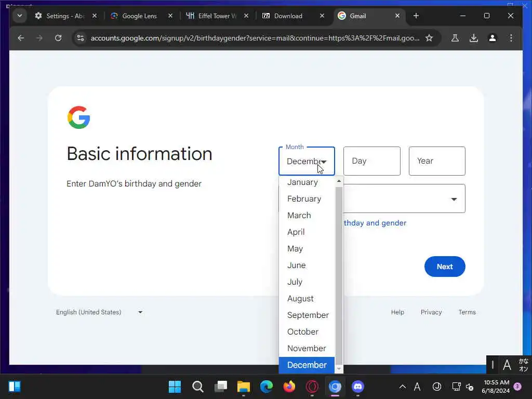Switch to Download tab
This screenshot has height=399, width=532.
tap(287, 16)
